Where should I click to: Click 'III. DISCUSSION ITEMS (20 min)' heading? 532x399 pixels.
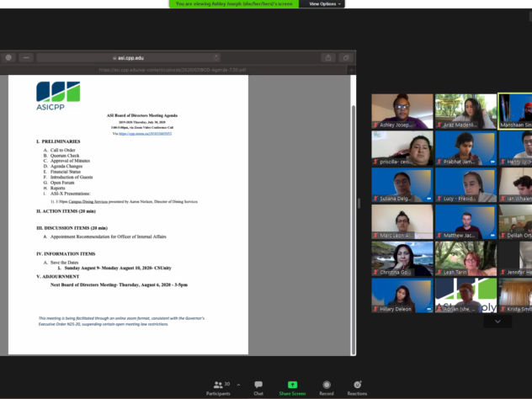tap(72, 228)
